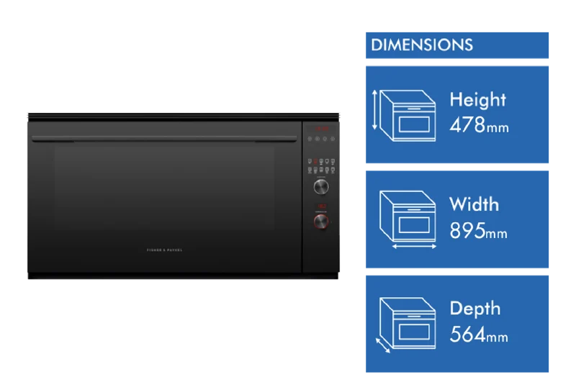Select the Depth 564mm text
576x392 pixels.
tap(479, 322)
